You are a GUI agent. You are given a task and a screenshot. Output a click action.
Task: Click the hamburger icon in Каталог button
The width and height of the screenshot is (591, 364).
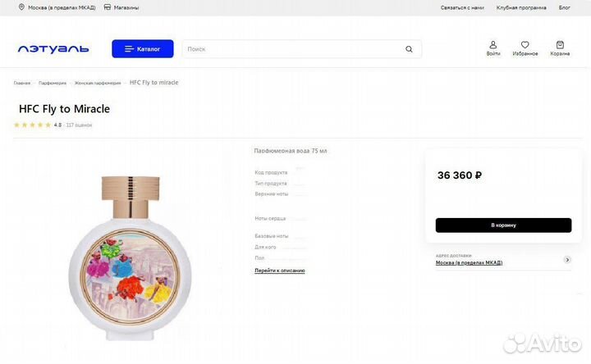pos(129,49)
